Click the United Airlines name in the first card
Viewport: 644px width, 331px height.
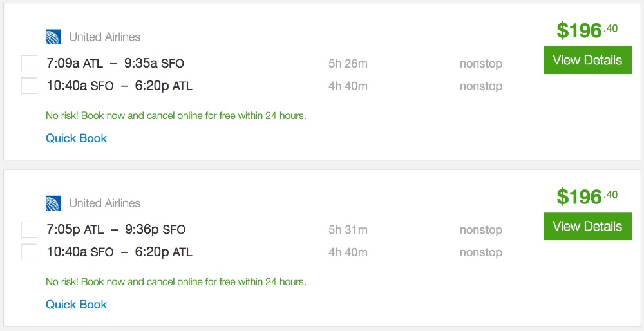tap(104, 37)
